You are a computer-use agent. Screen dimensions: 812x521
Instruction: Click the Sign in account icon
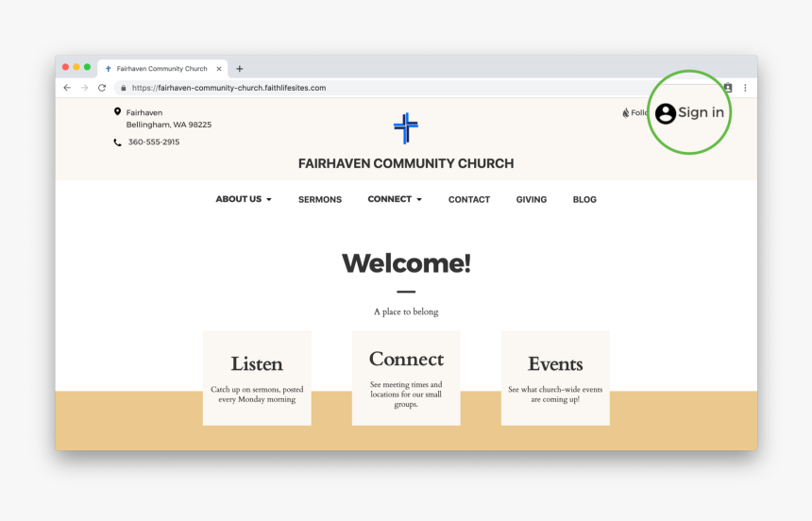[x=666, y=113]
